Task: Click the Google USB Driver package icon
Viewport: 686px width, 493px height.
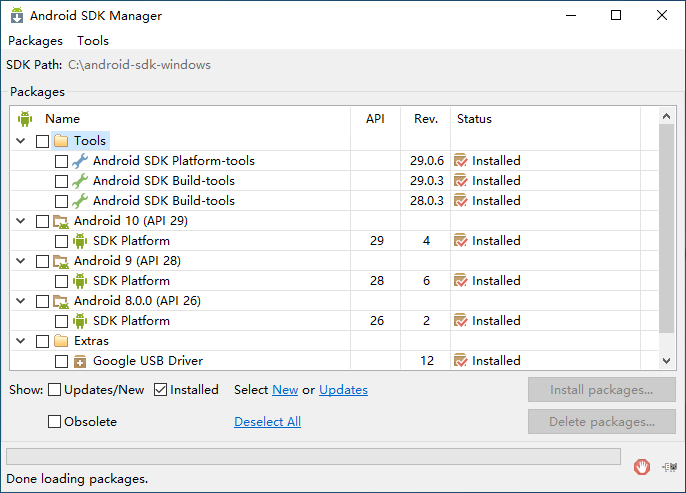Action: [80, 362]
